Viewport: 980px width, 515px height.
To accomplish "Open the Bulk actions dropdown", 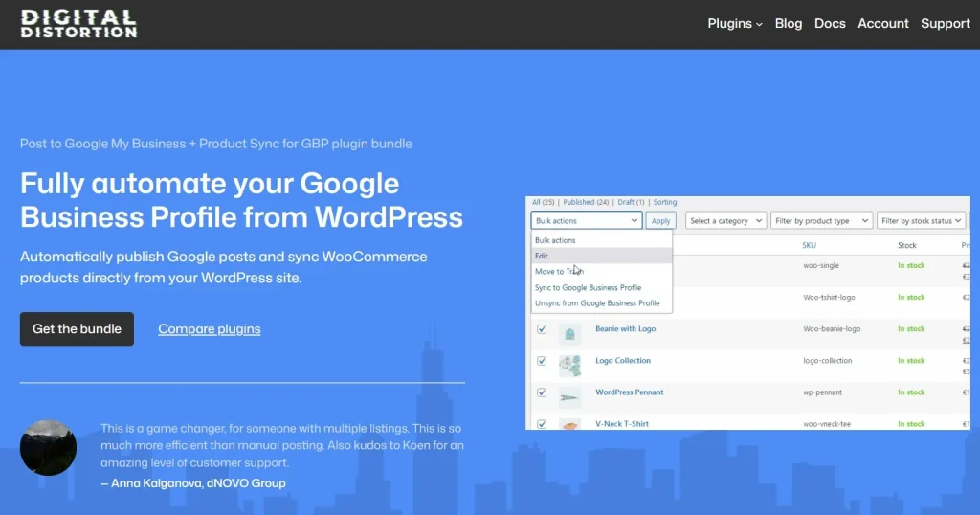I will tap(587, 220).
